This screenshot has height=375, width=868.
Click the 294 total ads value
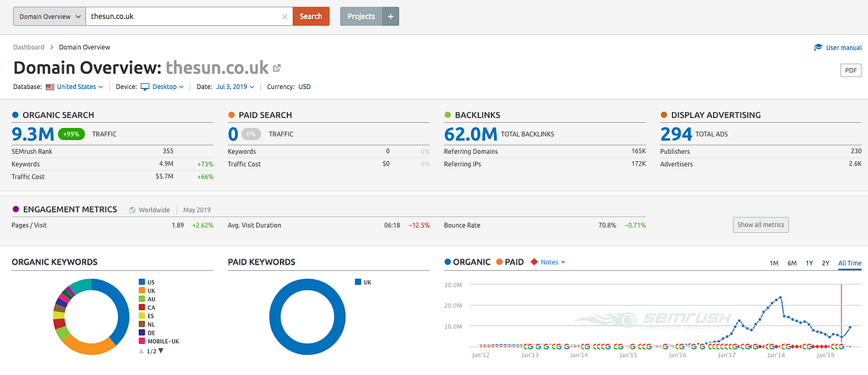point(676,134)
